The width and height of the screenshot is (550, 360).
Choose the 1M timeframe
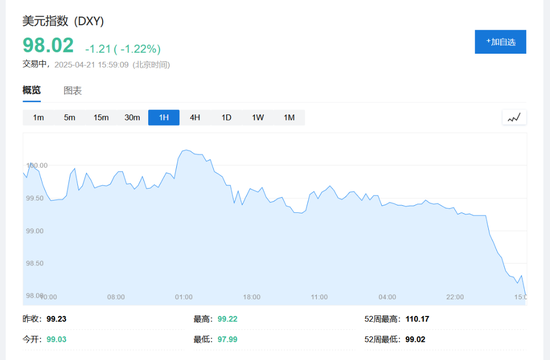(x=289, y=118)
